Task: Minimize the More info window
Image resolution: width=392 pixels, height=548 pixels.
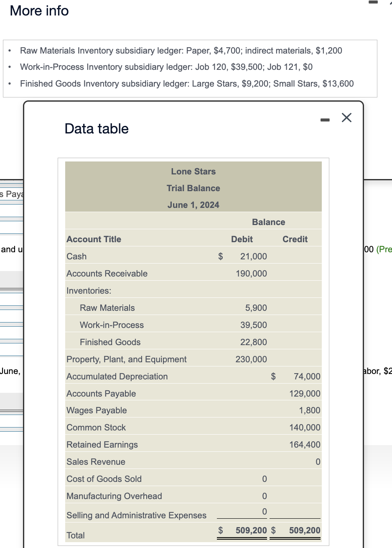Action: tap(374, 3)
